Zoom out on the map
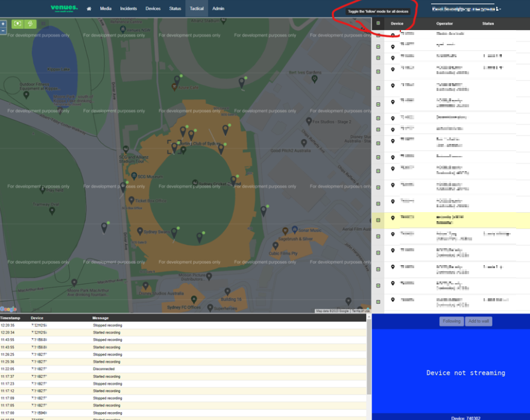 tap(3, 31)
